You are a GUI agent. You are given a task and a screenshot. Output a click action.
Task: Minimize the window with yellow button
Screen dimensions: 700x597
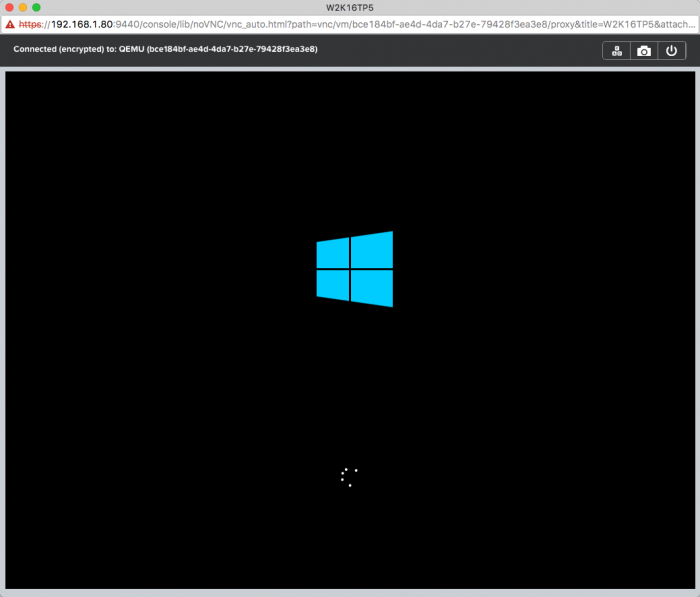point(23,7)
